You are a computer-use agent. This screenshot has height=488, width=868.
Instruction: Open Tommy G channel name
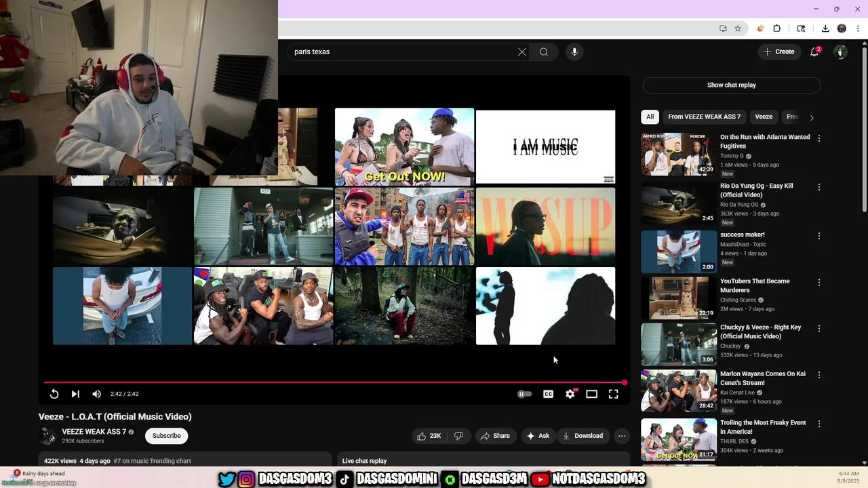pos(732,156)
